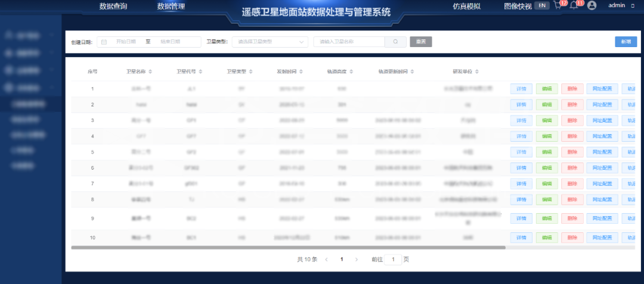Sort by 研发单位 column arrows

point(476,71)
